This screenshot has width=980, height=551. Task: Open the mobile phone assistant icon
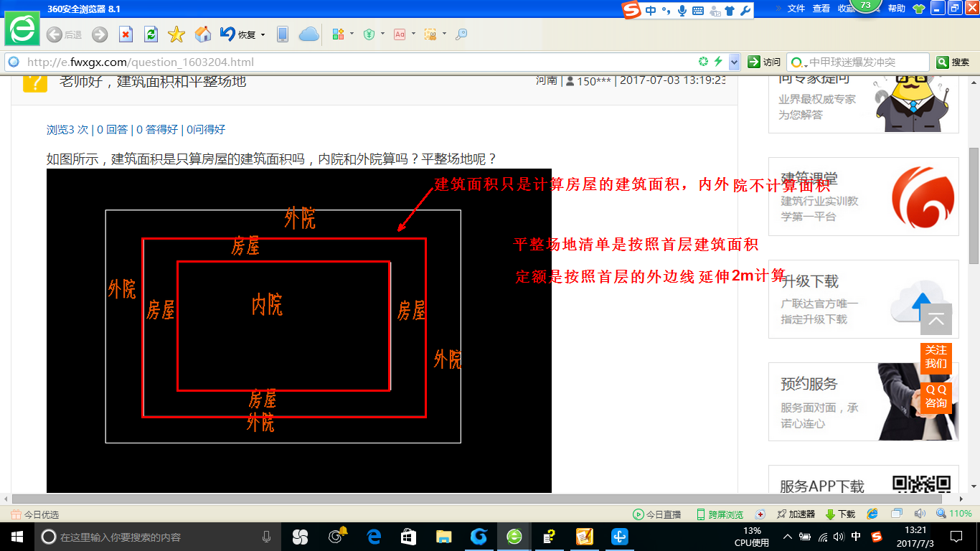tap(283, 34)
